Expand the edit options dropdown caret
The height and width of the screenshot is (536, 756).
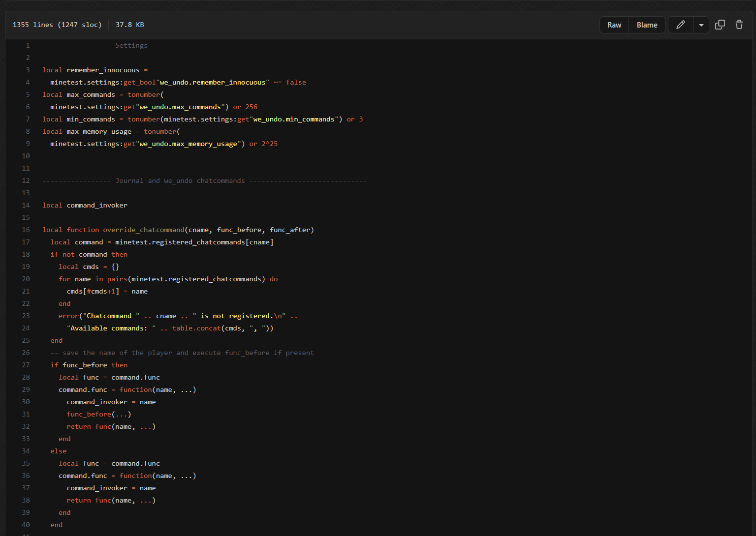coord(701,25)
